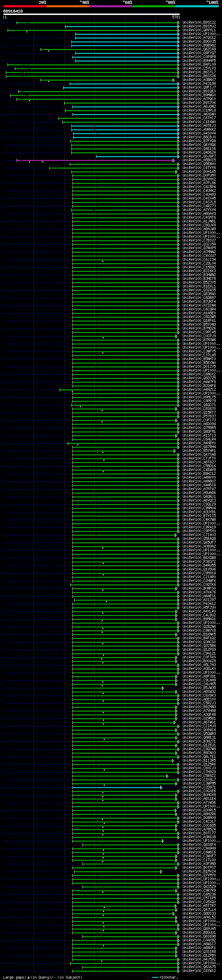Click the red ~20% identity legend segment
The width and height of the screenshot is (222, 980).
coord(25,6)
